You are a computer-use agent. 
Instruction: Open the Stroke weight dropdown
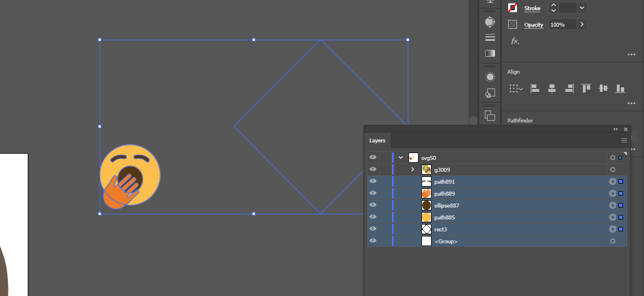582,8
